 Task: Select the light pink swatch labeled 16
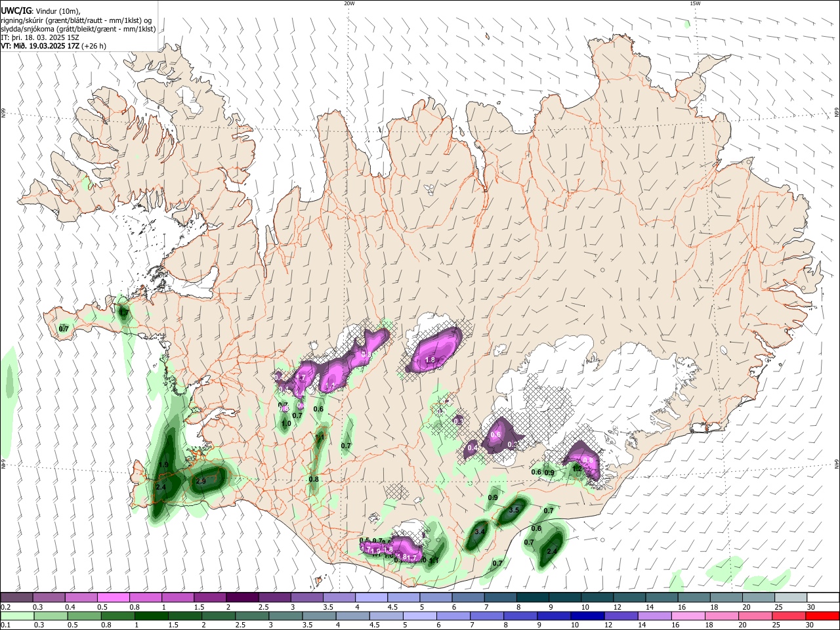[688, 616]
